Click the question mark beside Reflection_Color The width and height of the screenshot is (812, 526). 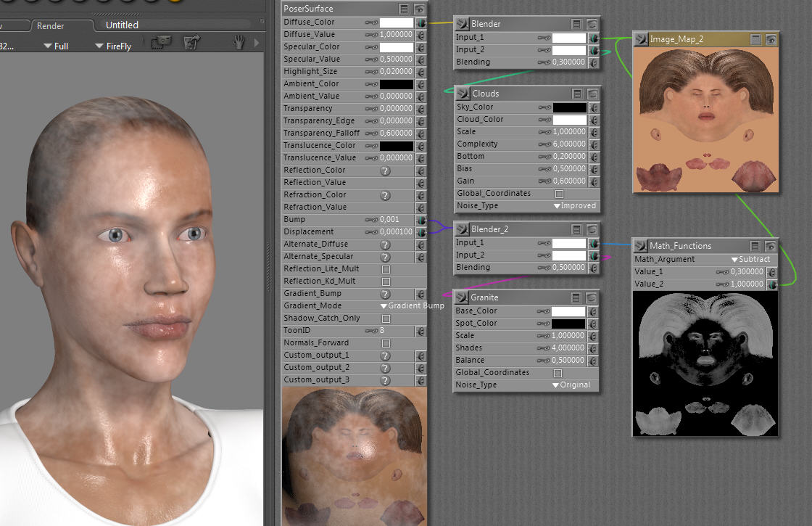[x=385, y=170]
